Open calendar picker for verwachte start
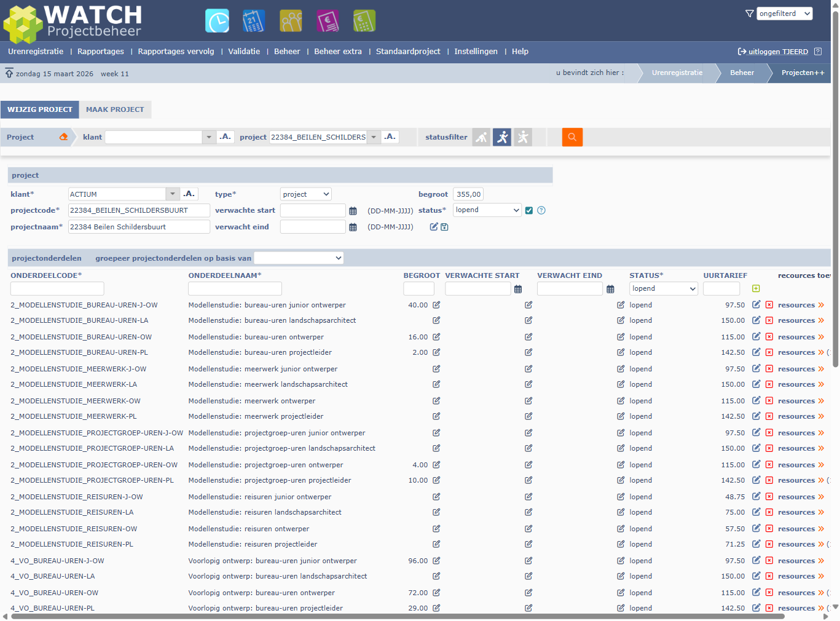Viewport: 840px width, 621px height. (x=353, y=211)
